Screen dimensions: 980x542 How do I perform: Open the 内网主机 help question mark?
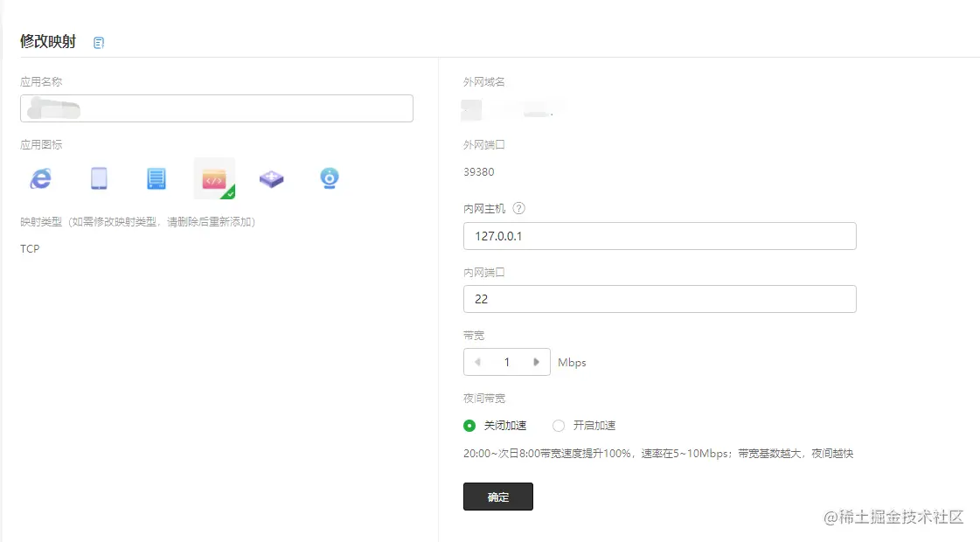coord(520,208)
